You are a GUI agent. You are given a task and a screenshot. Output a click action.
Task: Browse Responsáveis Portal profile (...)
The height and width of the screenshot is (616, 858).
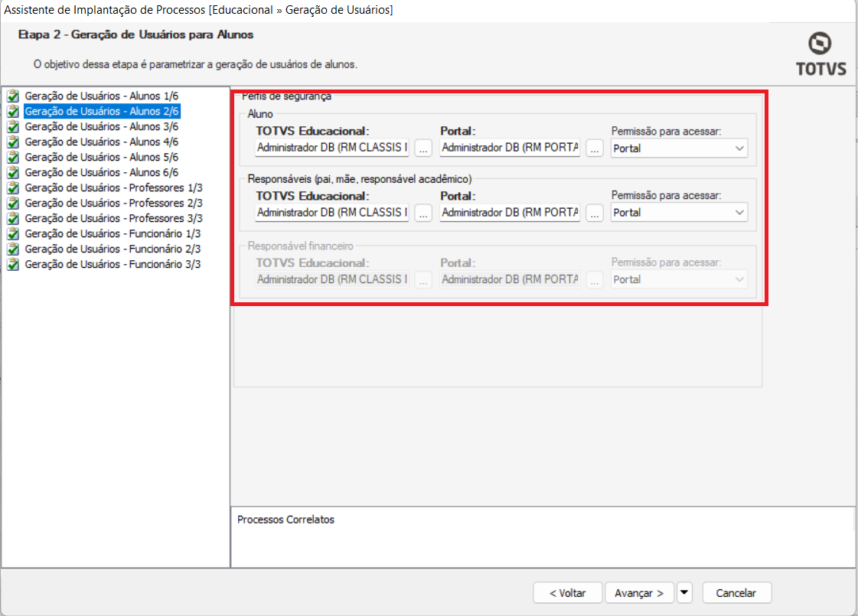click(x=594, y=212)
